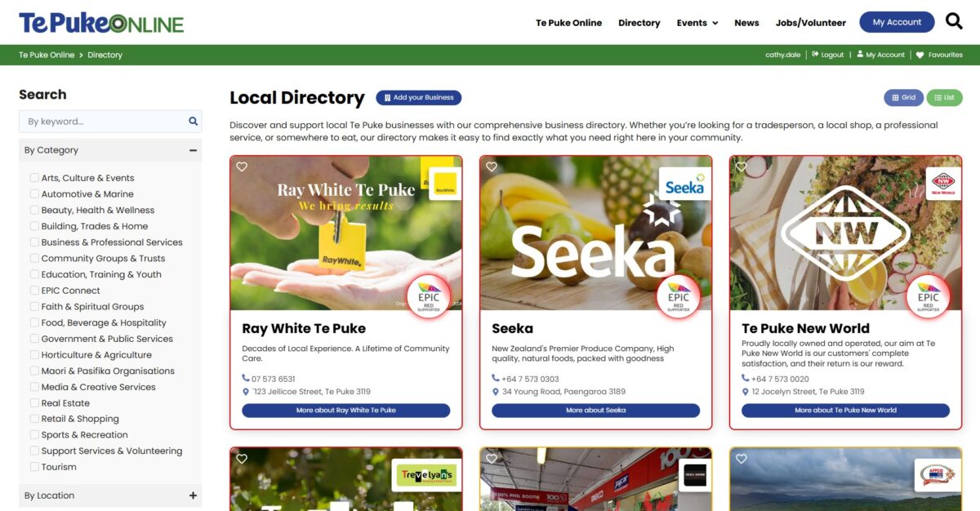This screenshot has height=511, width=980.
Task: Open the Te Puke New World card image
Action: click(x=846, y=233)
